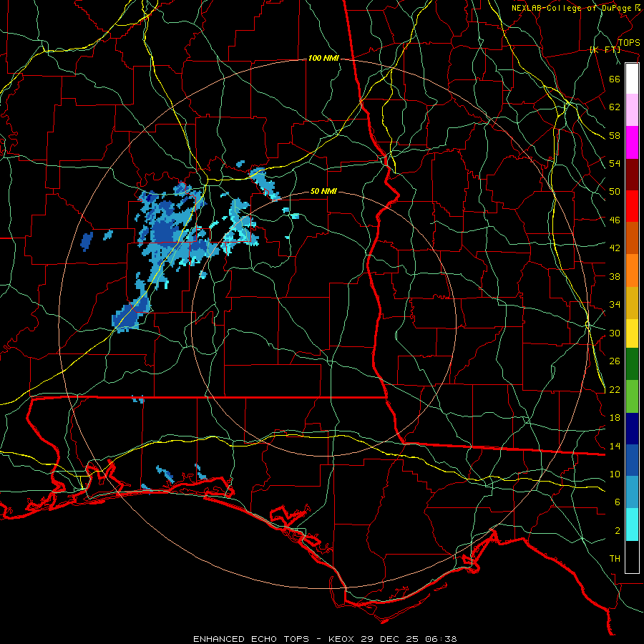Click the light blue 14 K FT swatch

coord(632,492)
